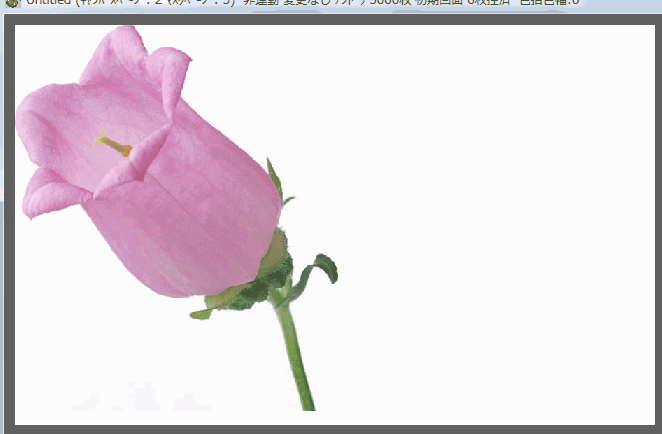Click the stem's bottom end at the canvas edge
The width and height of the screenshot is (662, 434).
(308, 405)
